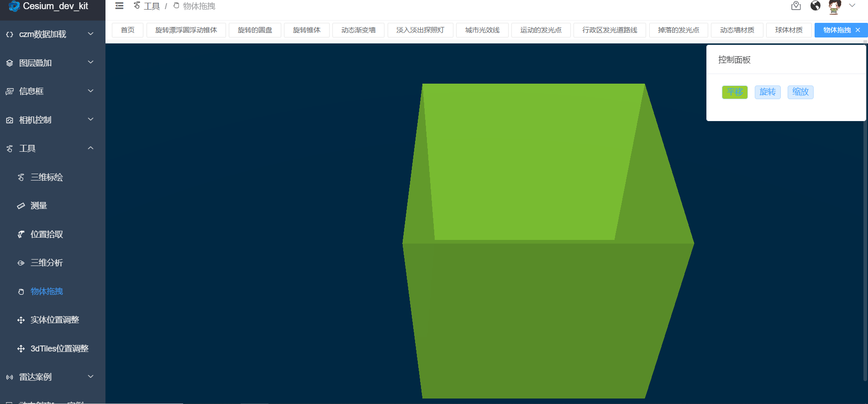868x404 pixels.
Task: Switch to the 旋转锥体 tab
Action: click(x=307, y=30)
